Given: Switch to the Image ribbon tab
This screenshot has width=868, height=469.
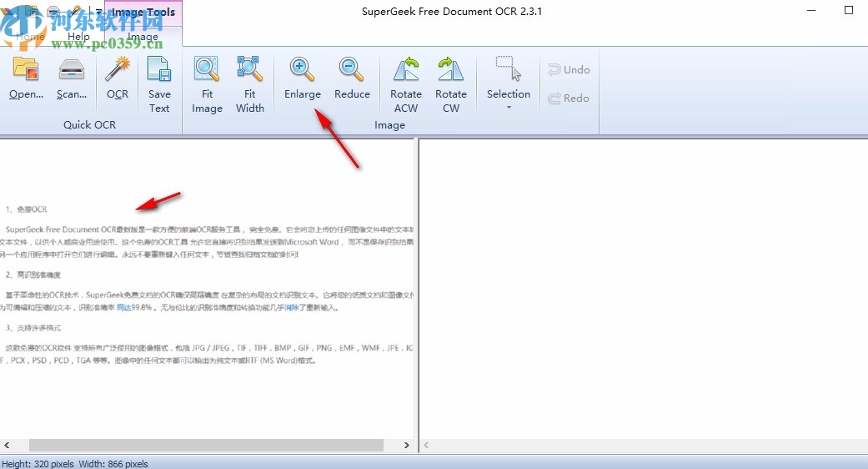Looking at the screenshot, I should [x=143, y=37].
